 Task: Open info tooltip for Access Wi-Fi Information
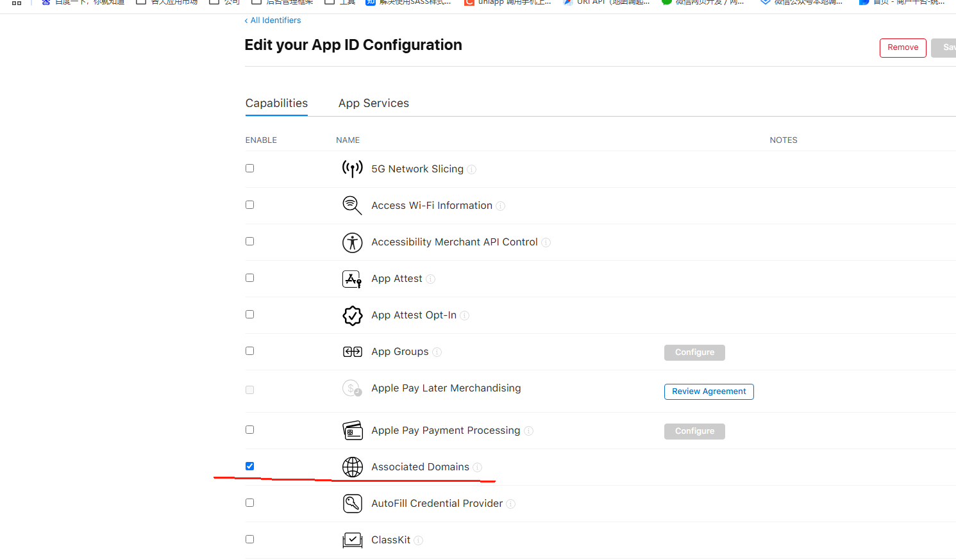501,206
